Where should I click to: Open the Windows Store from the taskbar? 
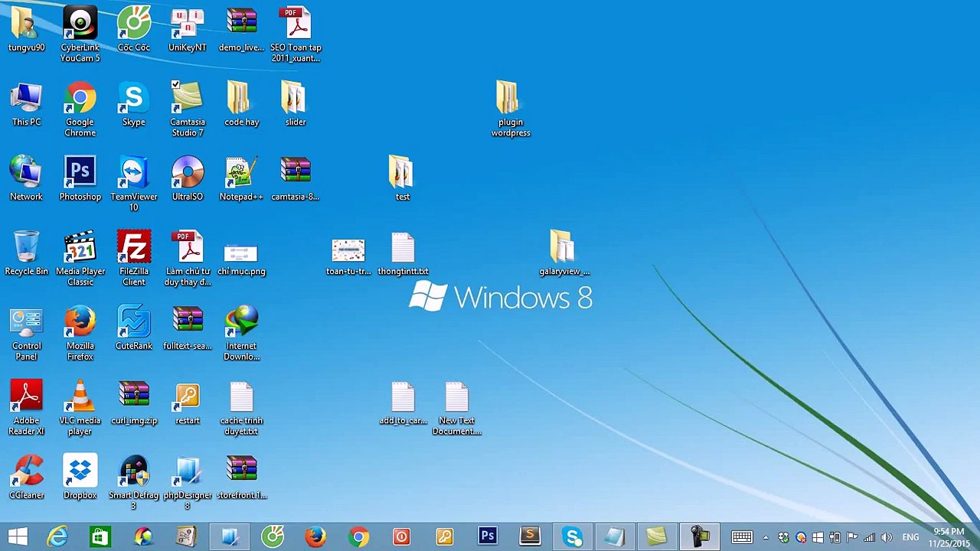[x=100, y=536]
